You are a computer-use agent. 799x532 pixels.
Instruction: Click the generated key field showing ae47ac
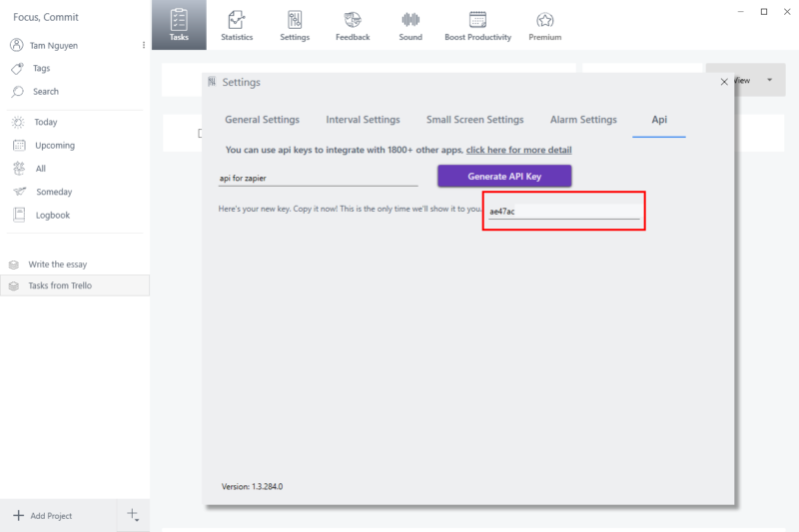tap(564, 212)
